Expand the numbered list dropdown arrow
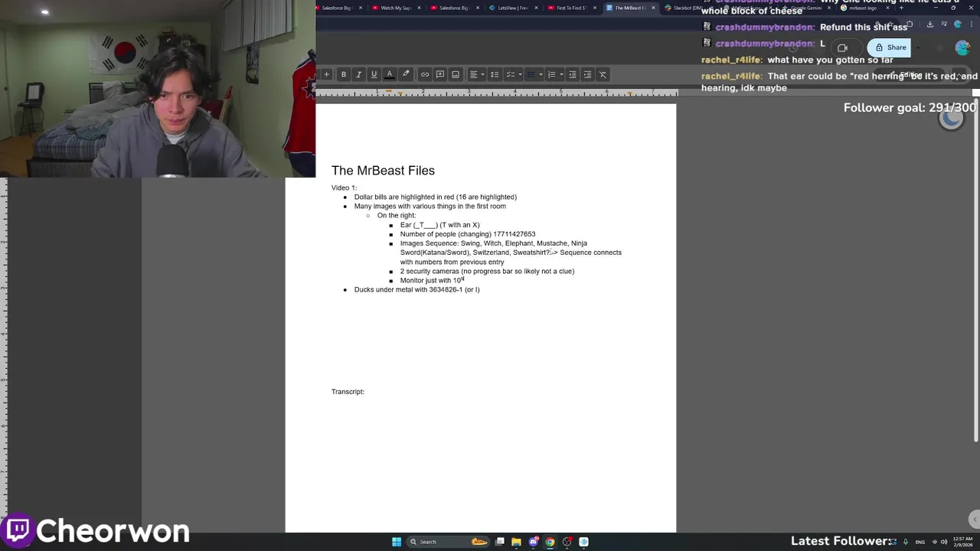This screenshot has height=551, width=980. click(561, 74)
